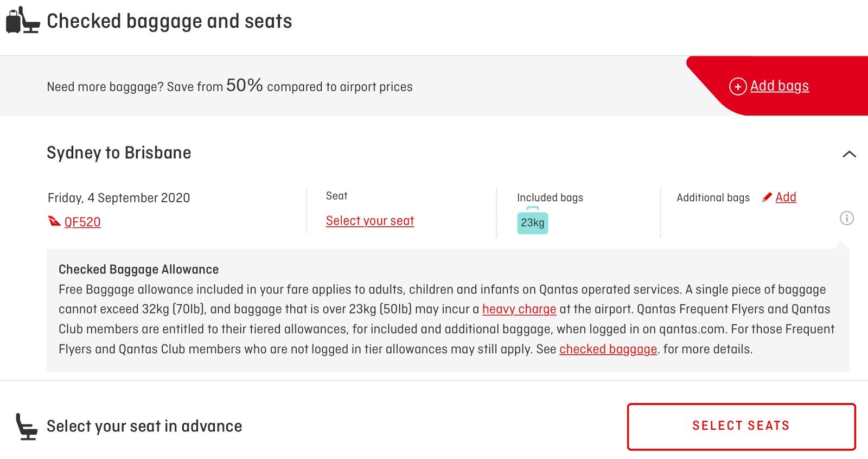Click the Qantas kangaroo logo next to QF520
The image size is (868, 459).
point(54,221)
